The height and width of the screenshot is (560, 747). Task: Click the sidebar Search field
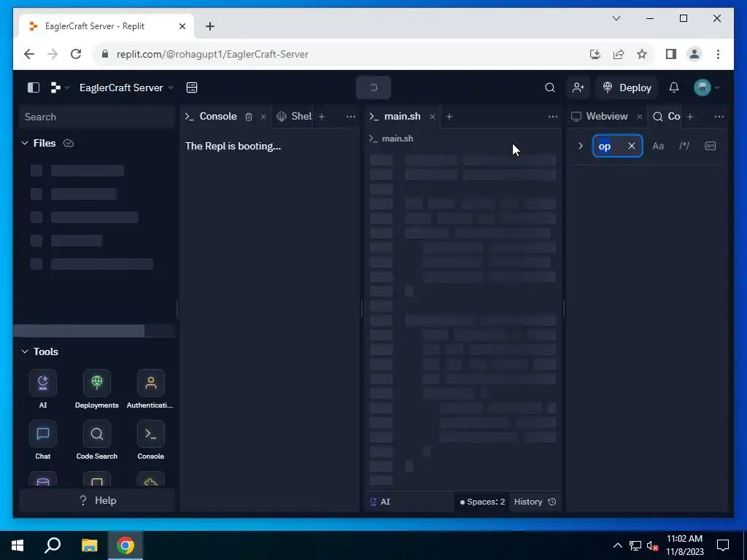pos(97,117)
